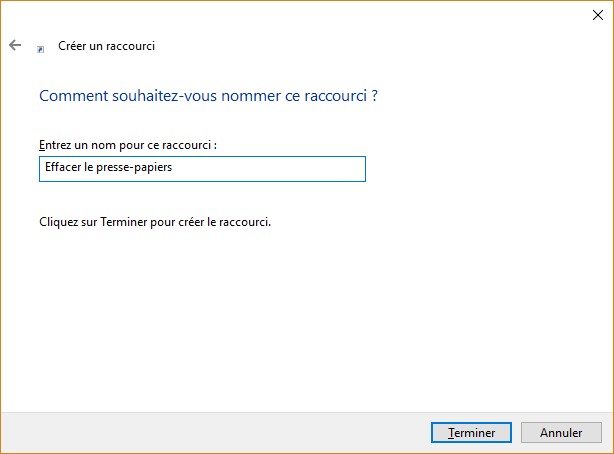
Task: Click the question mark ending the heading
Action: click(x=374, y=97)
